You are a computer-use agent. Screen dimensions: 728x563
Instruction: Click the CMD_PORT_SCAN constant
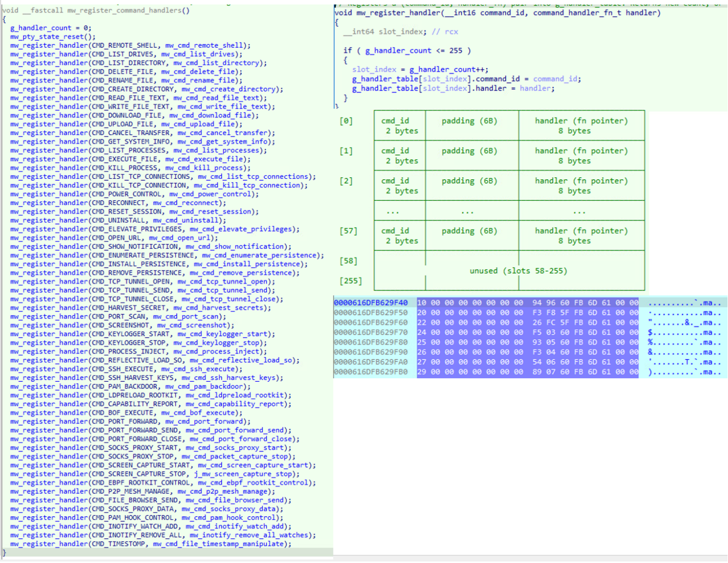coord(118,316)
